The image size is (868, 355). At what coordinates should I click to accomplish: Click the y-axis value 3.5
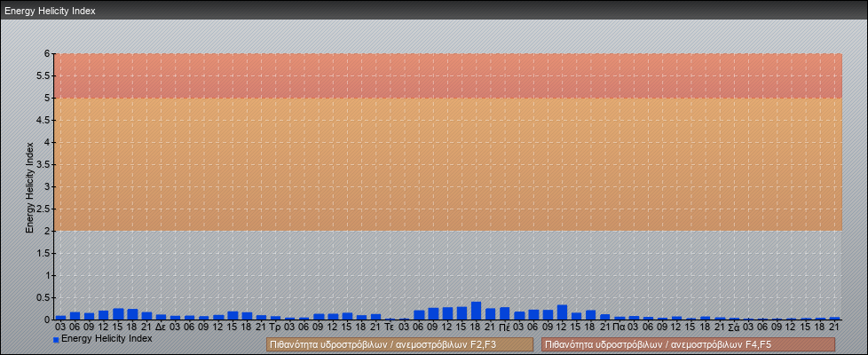pos(43,164)
